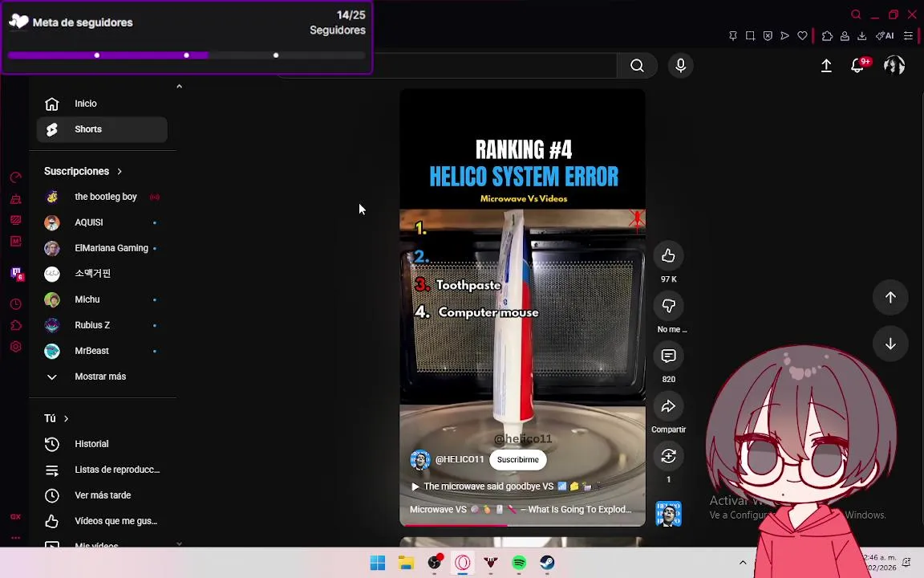Click the Meta de seguidores progress bar
This screenshot has width=924, height=578.
pos(187,55)
